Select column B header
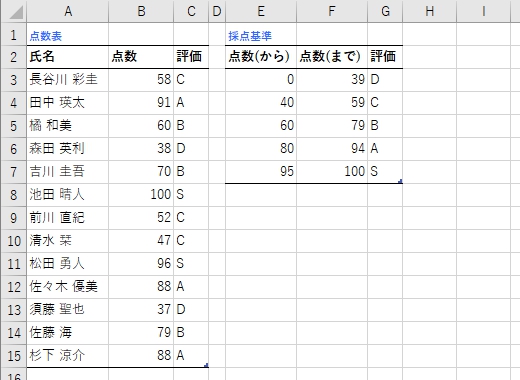The image size is (520, 380). click(x=141, y=12)
